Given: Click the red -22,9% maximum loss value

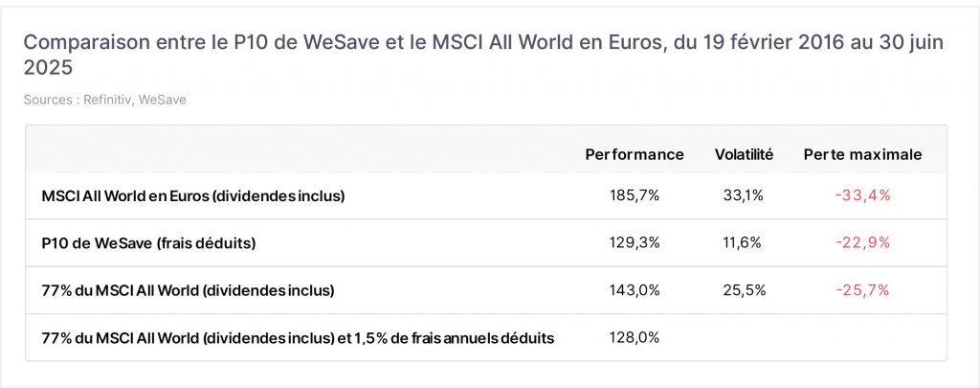Looking at the screenshot, I should 862,243.
